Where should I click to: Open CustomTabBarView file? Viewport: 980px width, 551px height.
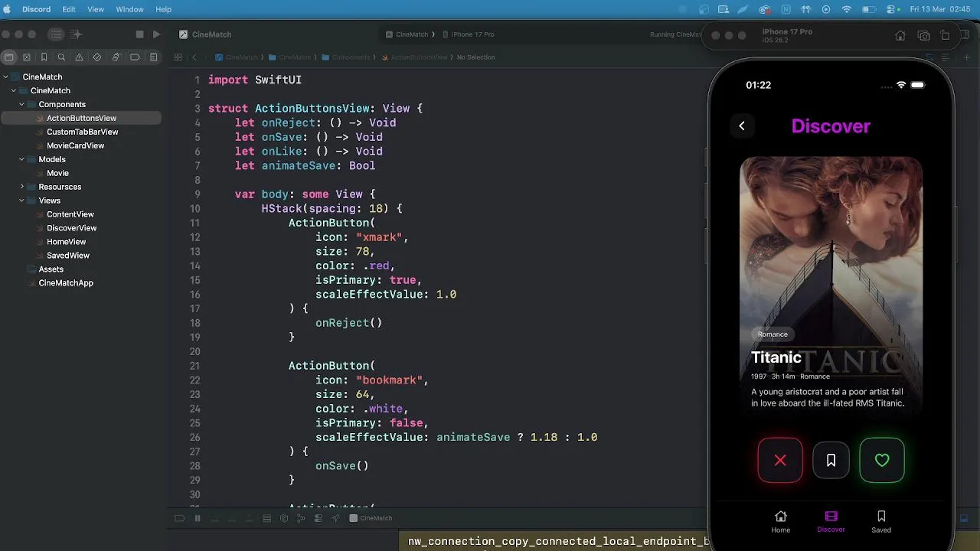[x=82, y=132]
